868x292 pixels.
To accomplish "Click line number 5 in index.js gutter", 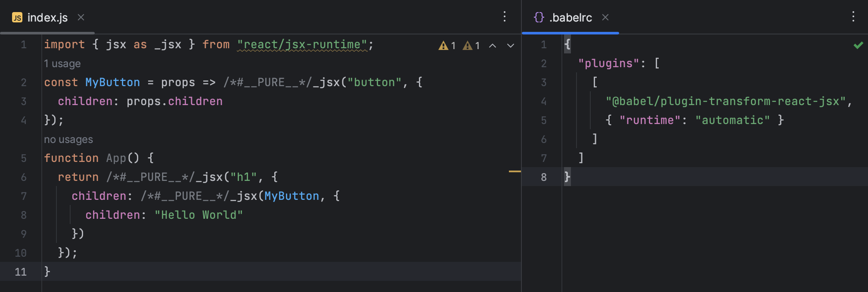I will click(x=24, y=158).
